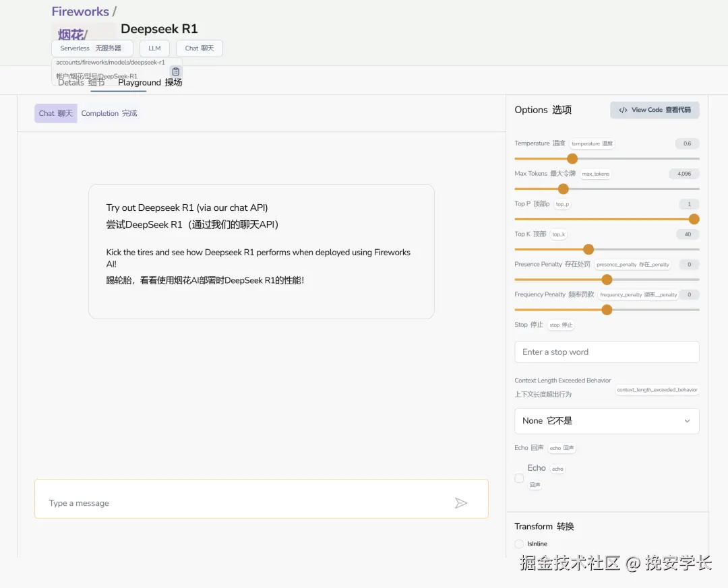Focus the stop word input field
This screenshot has width=728, height=588.
607,352
